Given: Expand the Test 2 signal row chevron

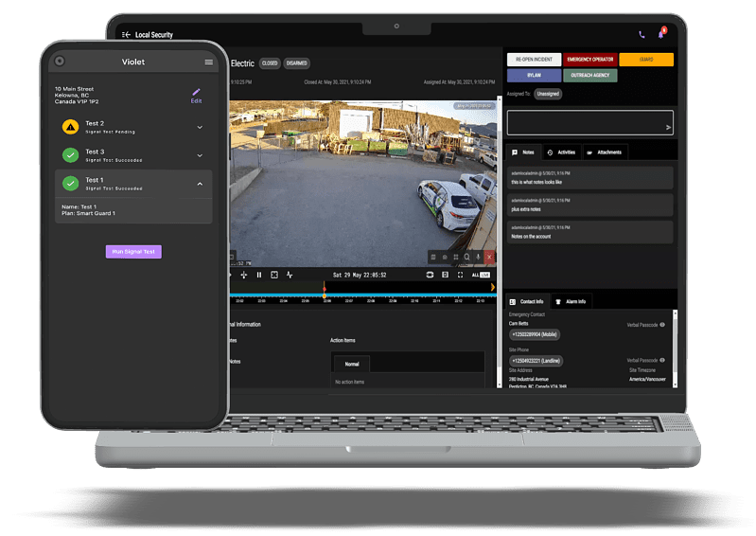Looking at the screenshot, I should (200, 127).
